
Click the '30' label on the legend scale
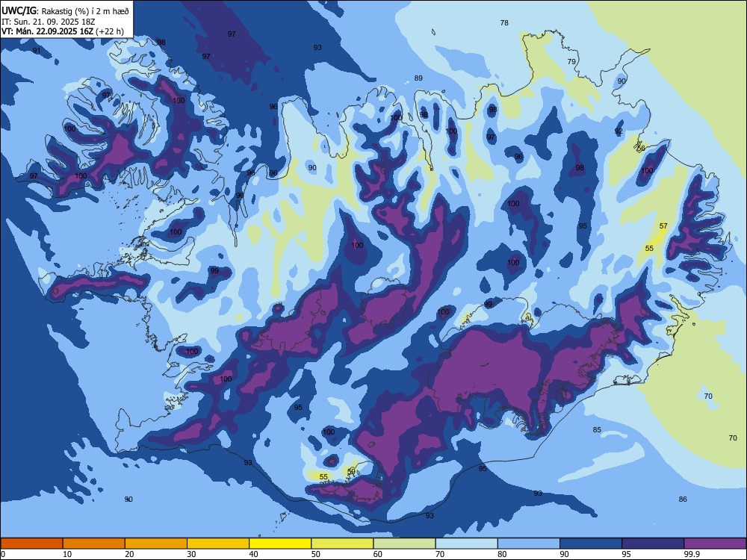click(x=191, y=554)
